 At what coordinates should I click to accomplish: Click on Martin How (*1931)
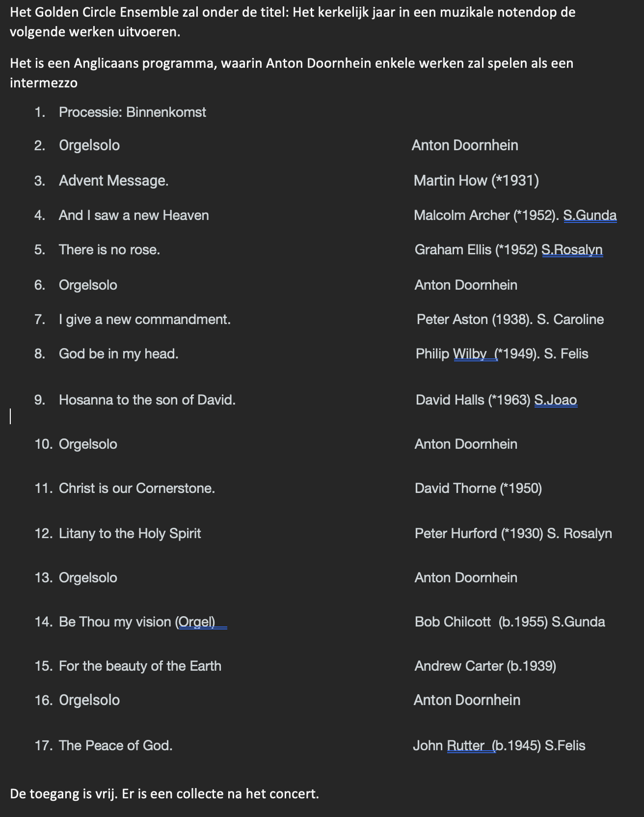coord(476,181)
